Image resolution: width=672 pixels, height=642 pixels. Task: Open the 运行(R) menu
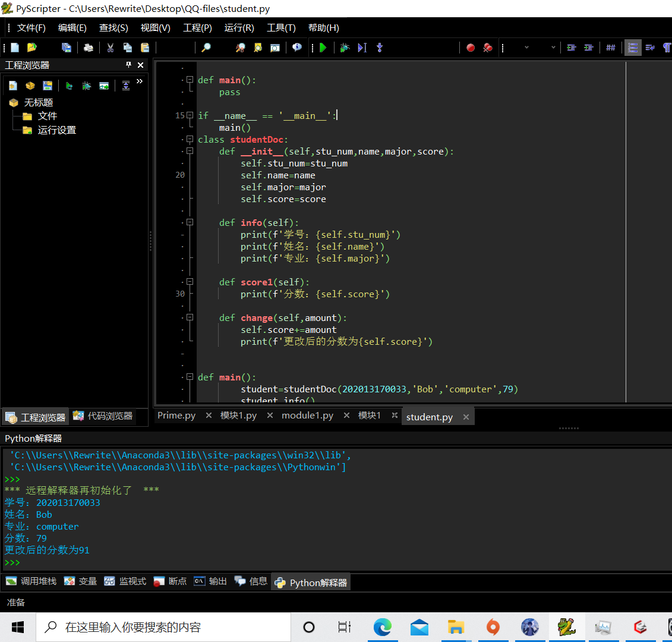click(x=239, y=28)
